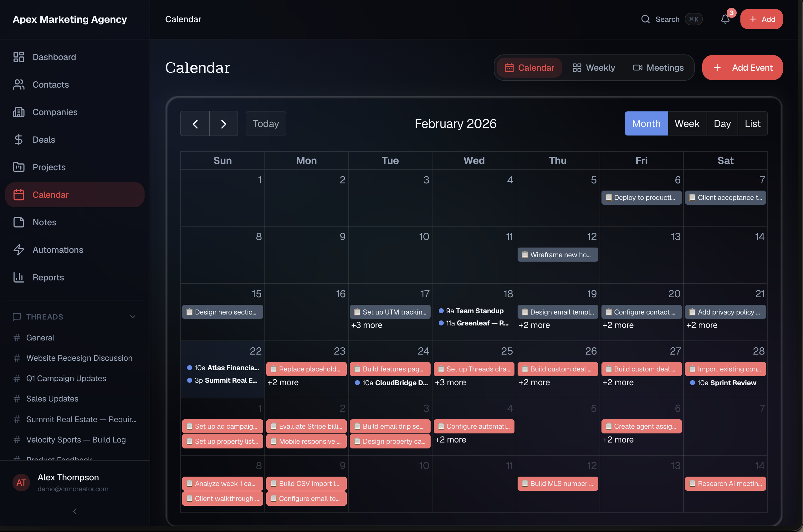
Task: Click the Search magnifier icon
Action: click(x=645, y=19)
